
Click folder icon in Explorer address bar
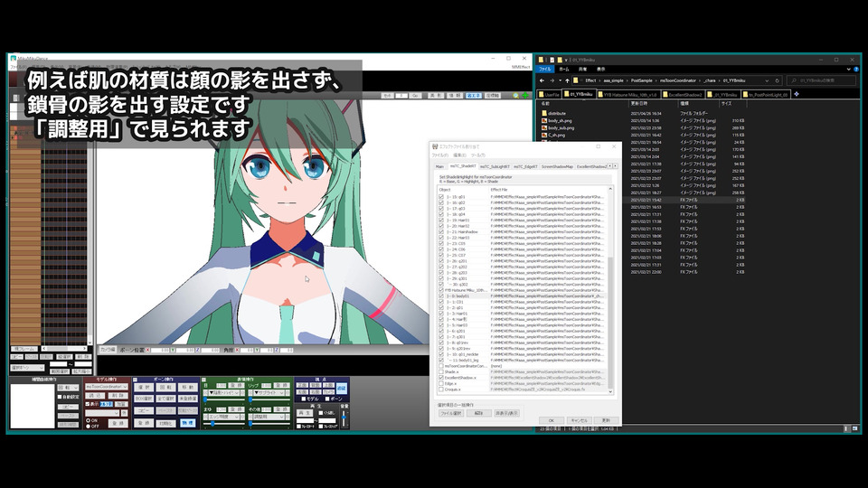[x=576, y=80]
